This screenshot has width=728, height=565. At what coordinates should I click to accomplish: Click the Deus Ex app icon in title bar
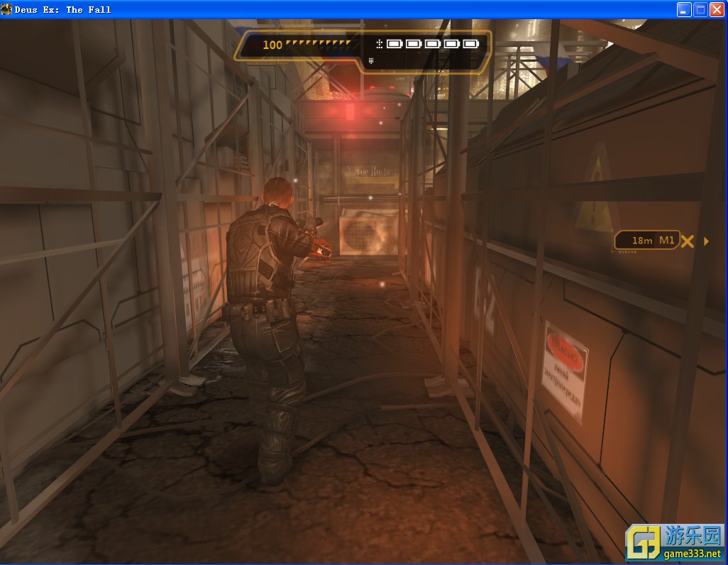[6, 9]
